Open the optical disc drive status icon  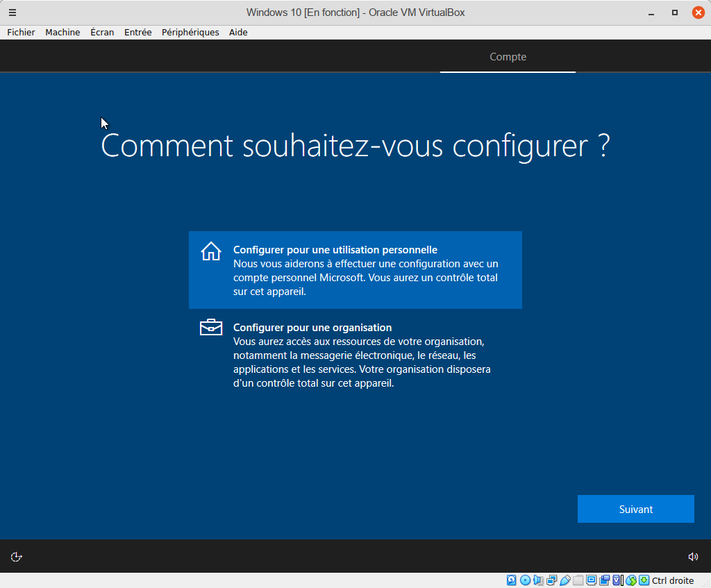point(525,580)
